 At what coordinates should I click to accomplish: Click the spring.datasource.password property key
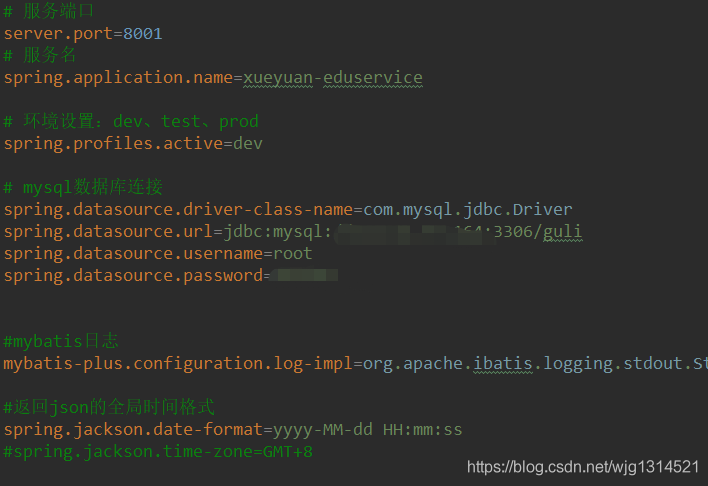133,276
